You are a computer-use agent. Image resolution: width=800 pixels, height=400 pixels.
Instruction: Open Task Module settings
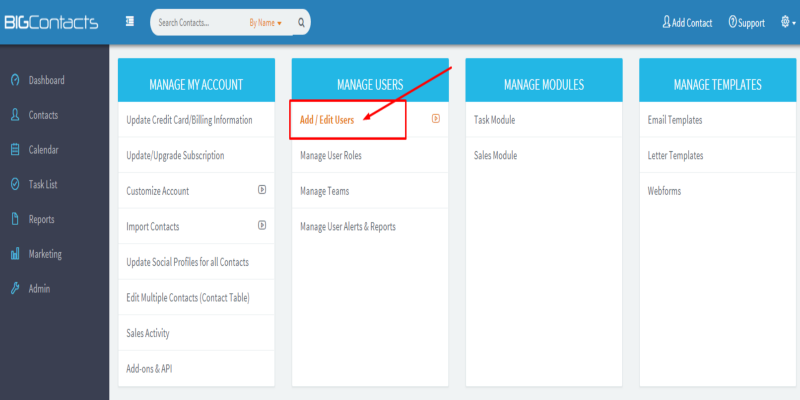tap(494, 120)
